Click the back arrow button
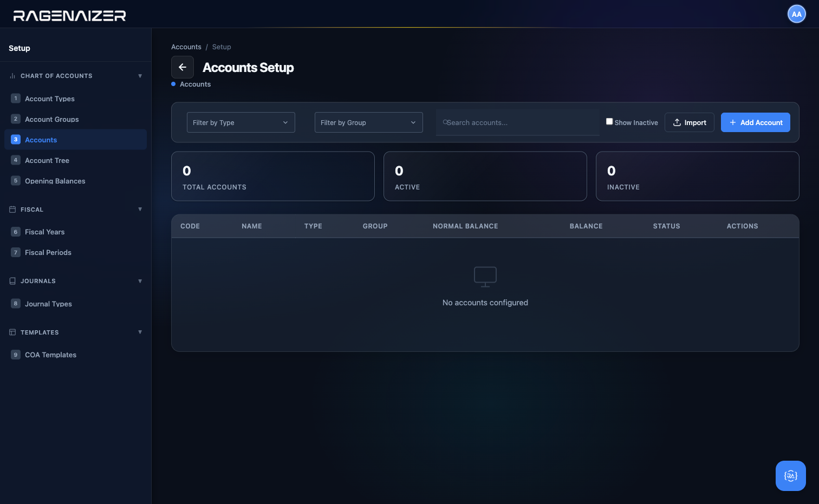819x504 pixels. [x=183, y=67]
